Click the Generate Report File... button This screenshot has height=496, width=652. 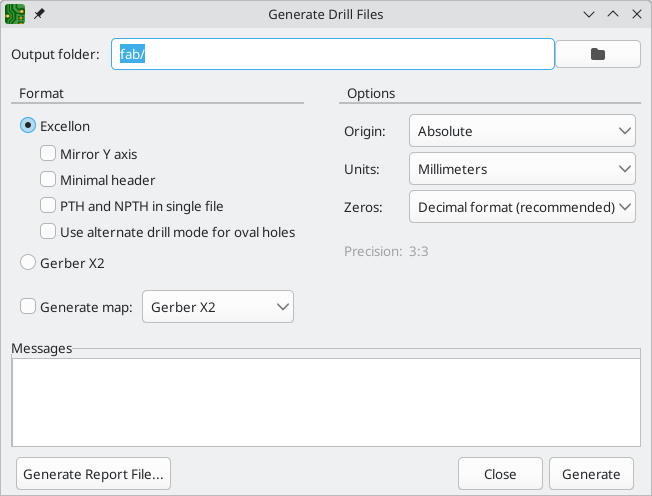click(94, 474)
